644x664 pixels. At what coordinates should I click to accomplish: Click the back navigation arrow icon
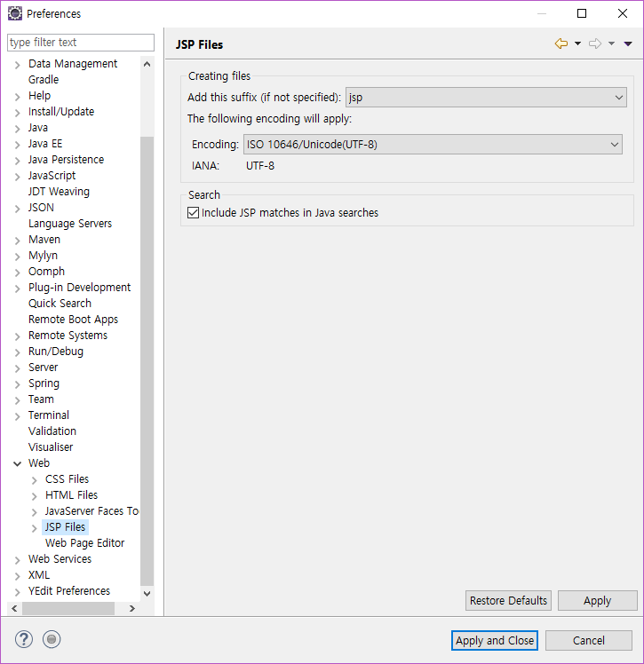point(561,43)
